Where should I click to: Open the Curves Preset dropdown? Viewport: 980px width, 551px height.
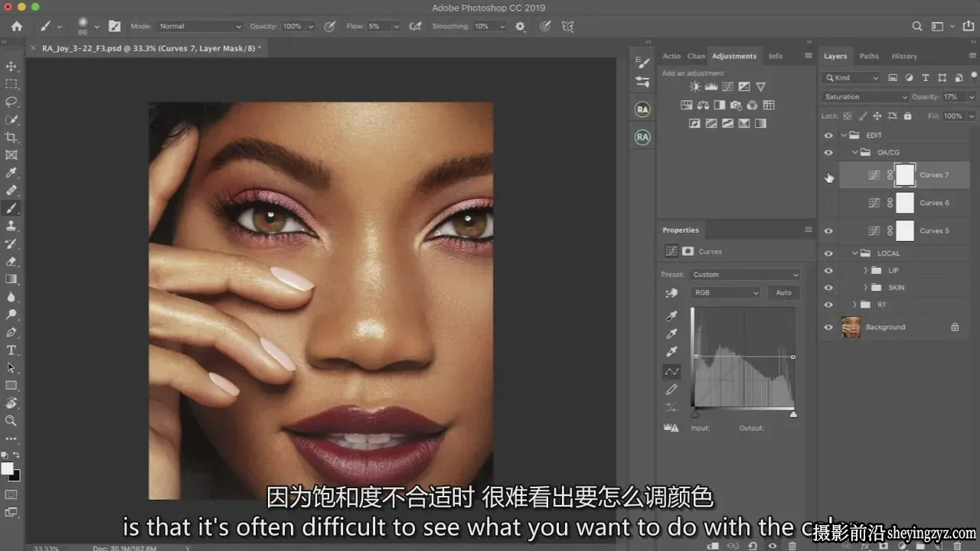[744, 275]
